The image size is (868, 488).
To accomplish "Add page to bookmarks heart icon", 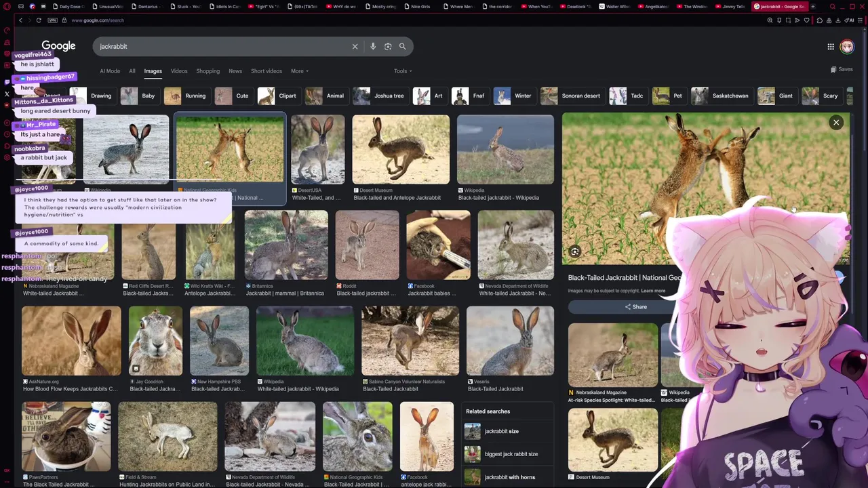I will [x=806, y=20].
